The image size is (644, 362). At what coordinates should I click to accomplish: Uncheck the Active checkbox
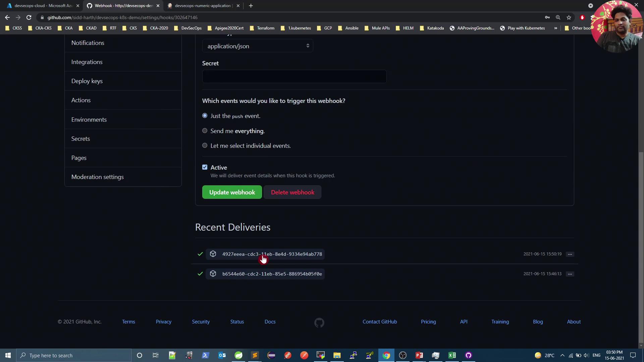(205, 167)
